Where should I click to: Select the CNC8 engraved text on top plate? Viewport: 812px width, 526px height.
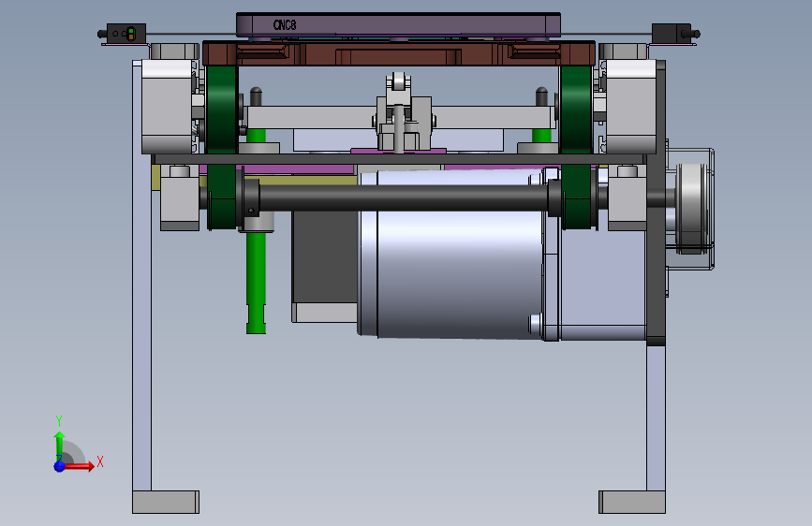click(x=285, y=25)
